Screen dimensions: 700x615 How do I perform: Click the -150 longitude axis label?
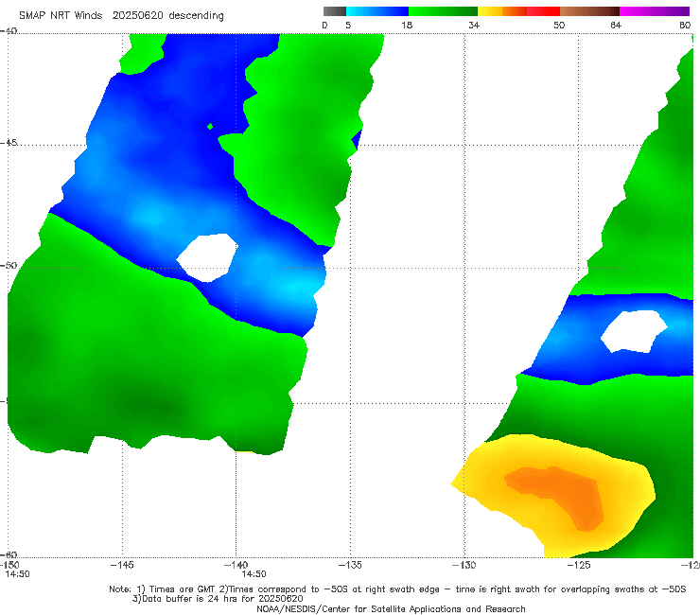[9, 565]
